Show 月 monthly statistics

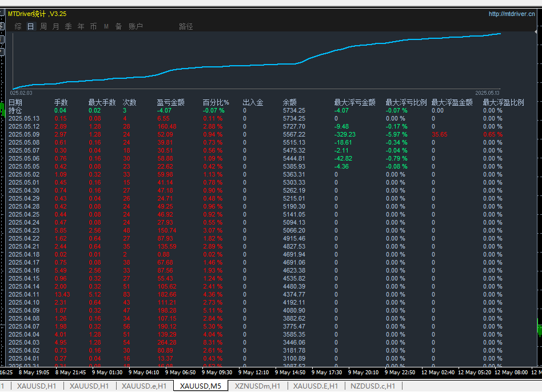coord(56,26)
